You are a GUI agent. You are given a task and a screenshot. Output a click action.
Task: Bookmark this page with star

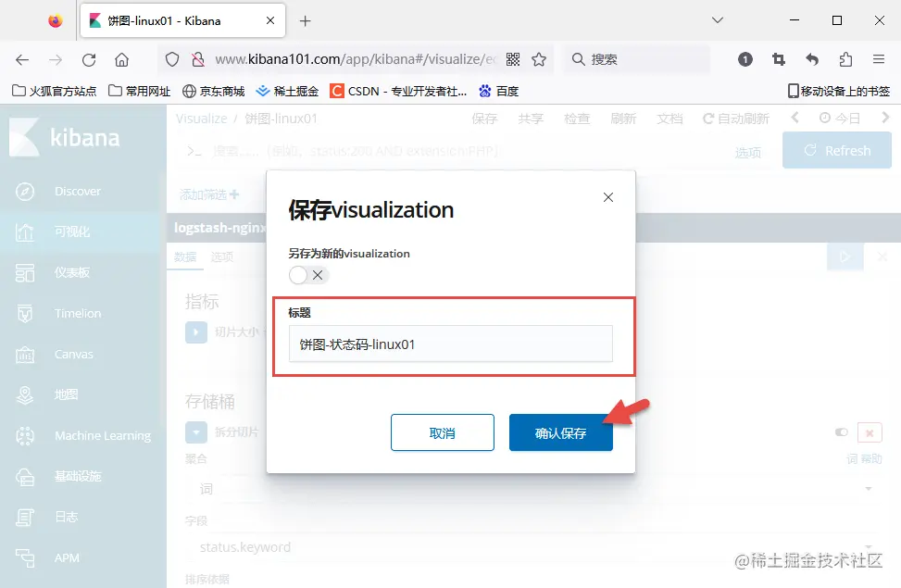click(x=539, y=59)
